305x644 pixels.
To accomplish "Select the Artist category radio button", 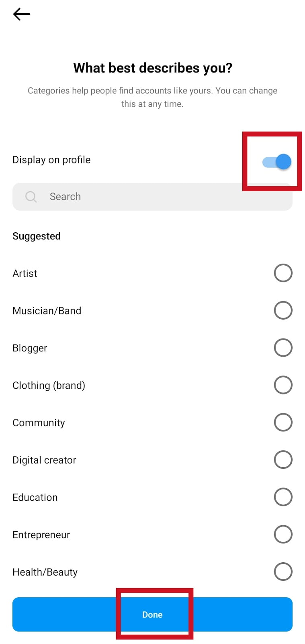I will coord(283,273).
